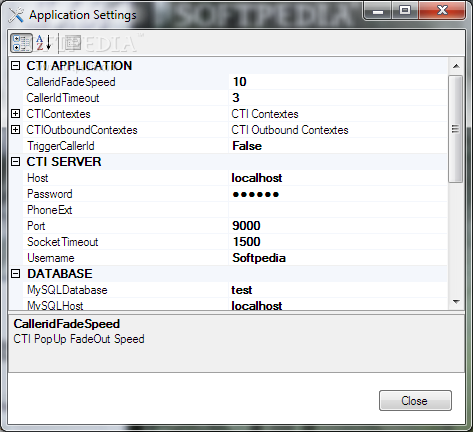
Task: Collapse the DATABASE category
Action: 15,274
